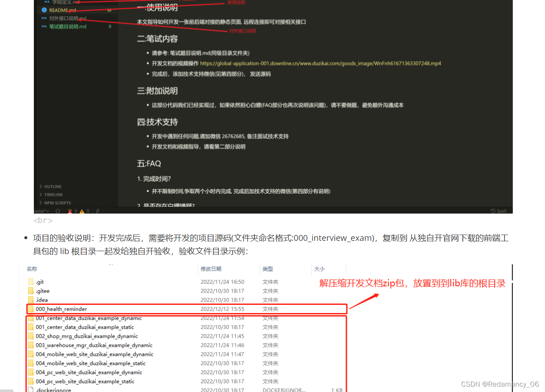
Task: Click the 五:FAQ heading
Action: pos(149,164)
